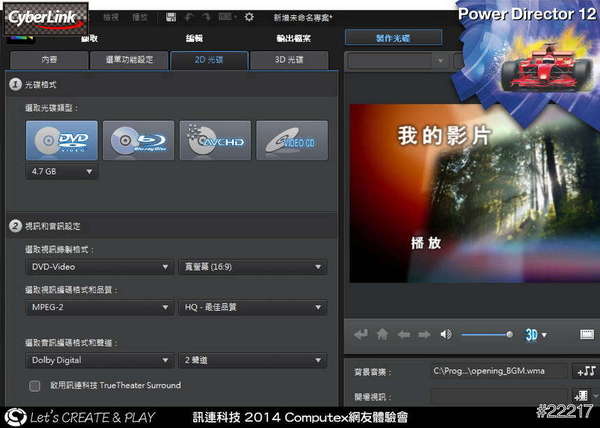Open the 4.7 GB disc capacity dropdown
The width and height of the screenshot is (600, 428).
62,171
